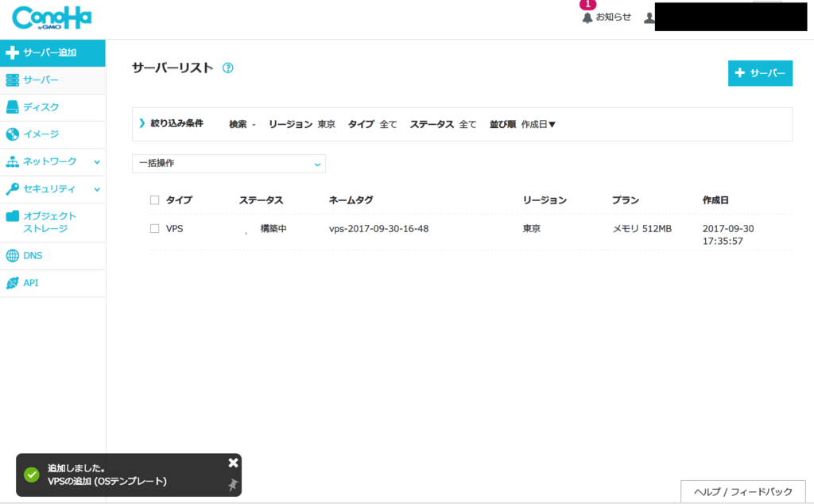
Task: Click the API sidebar icon
Action: click(13, 283)
